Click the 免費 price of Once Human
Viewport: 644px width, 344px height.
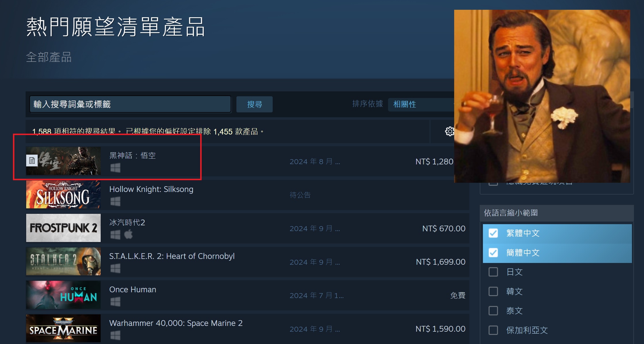458,295
